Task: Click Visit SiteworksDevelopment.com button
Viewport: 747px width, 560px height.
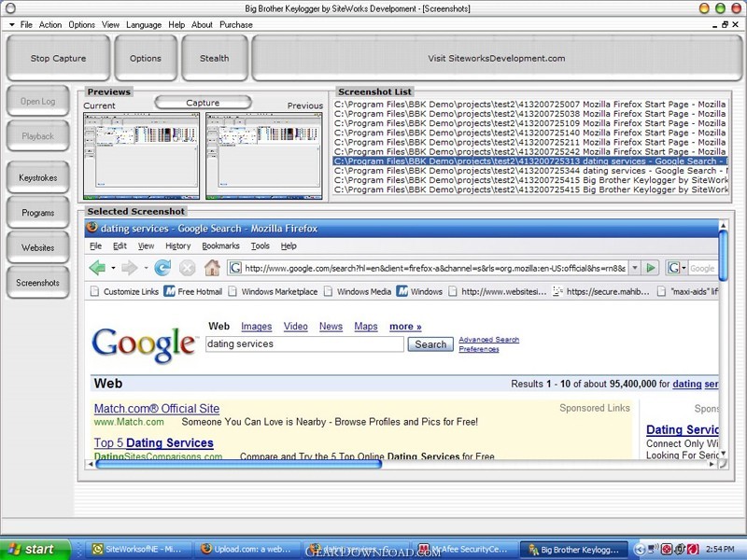Action: point(497,58)
